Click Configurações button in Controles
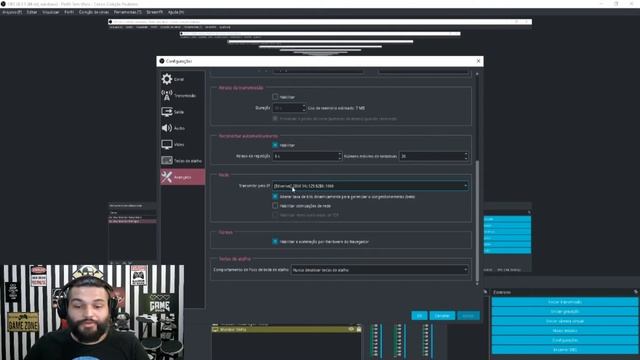 tap(564, 340)
